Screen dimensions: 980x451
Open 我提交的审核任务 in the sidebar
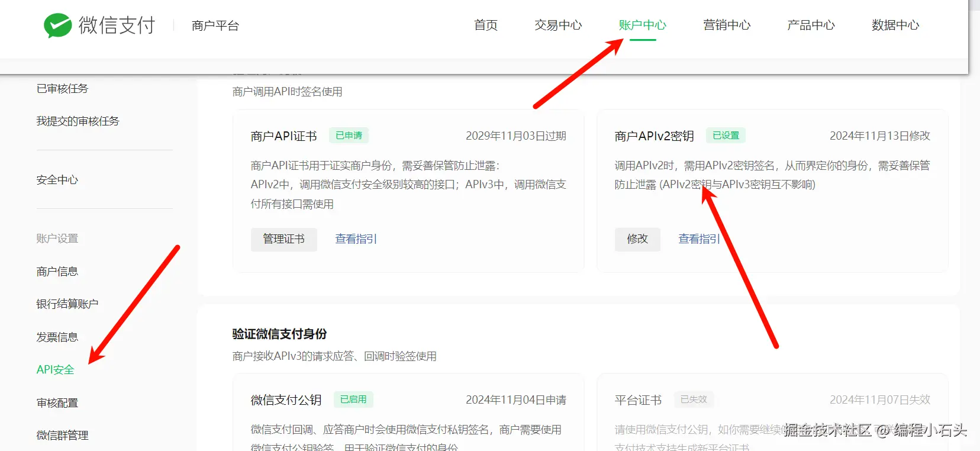click(78, 121)
